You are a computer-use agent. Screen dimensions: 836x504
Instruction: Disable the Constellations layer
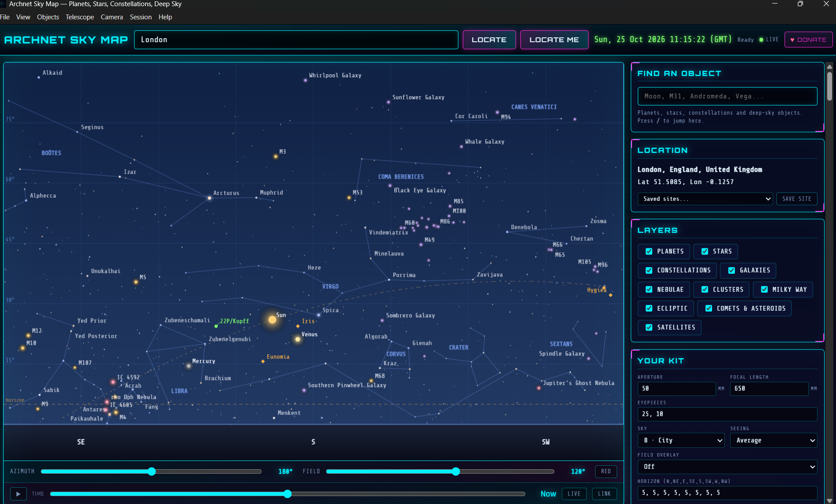649,270
